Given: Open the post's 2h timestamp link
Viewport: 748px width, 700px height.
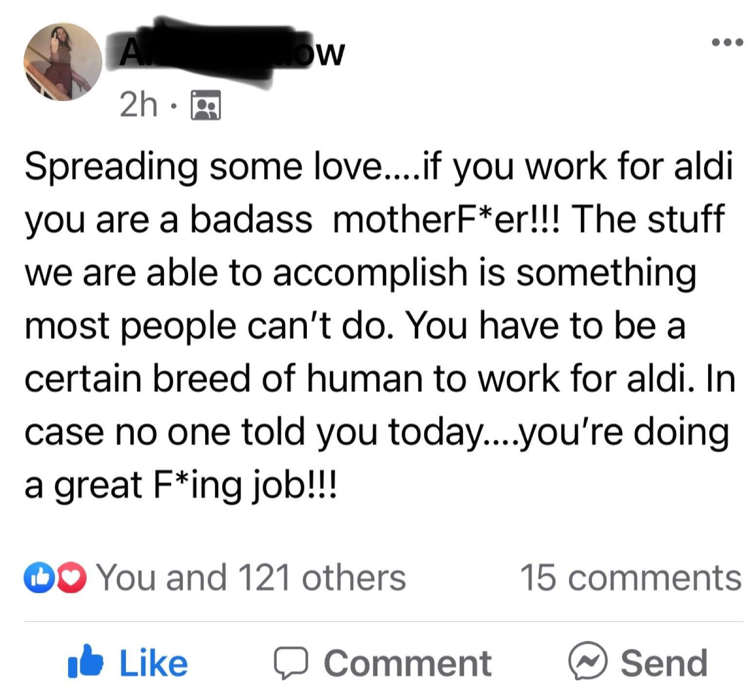Looking at the screenshot, I should [x=138, y=105].
